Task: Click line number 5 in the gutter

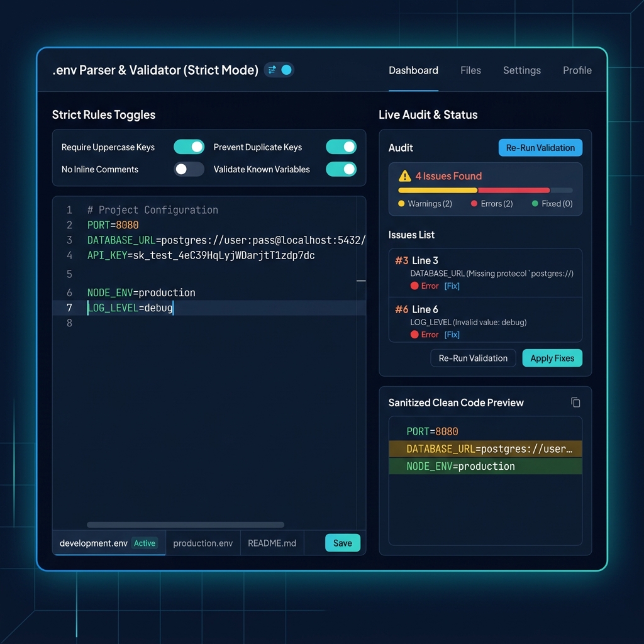Action: click(69, 274)
